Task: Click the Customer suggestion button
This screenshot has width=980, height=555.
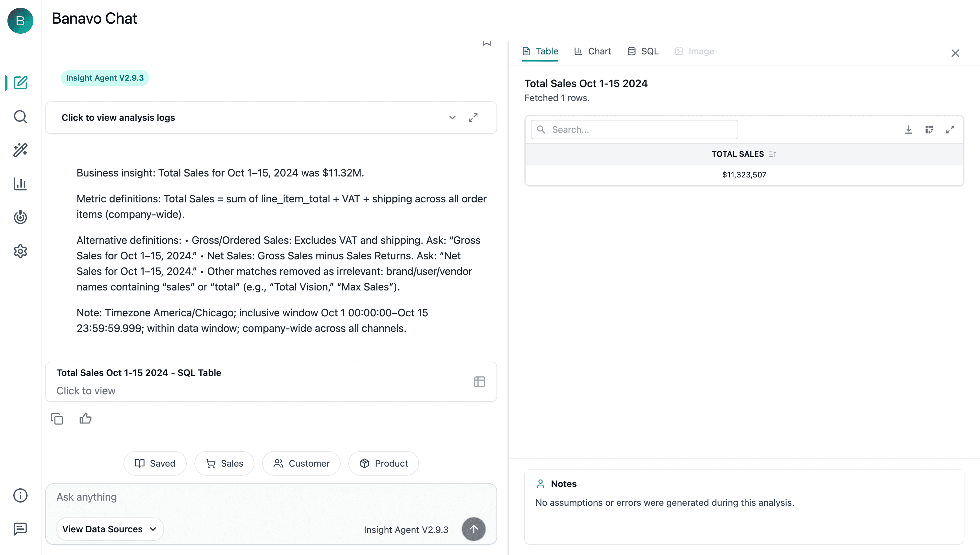Action: tap(301, 463)
